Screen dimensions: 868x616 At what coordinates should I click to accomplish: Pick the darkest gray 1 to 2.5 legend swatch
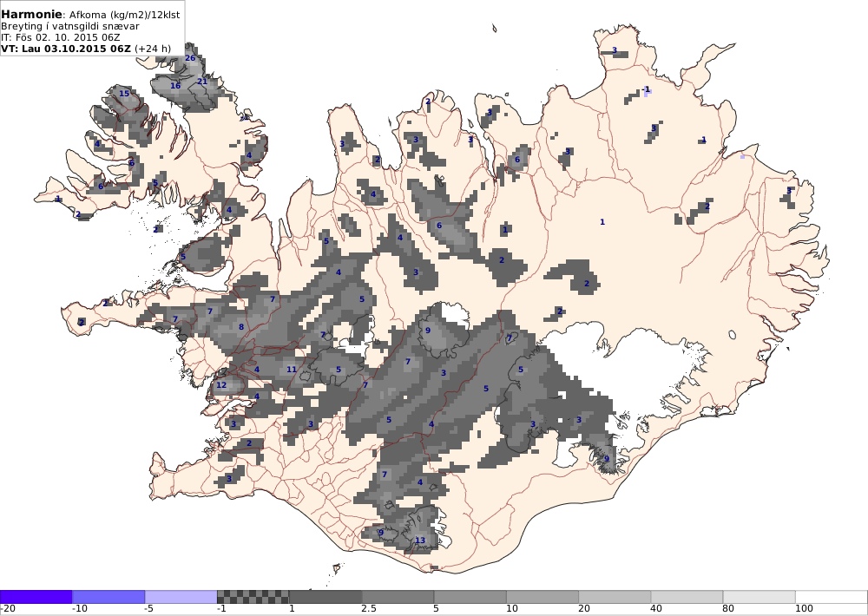coord(325,597)
